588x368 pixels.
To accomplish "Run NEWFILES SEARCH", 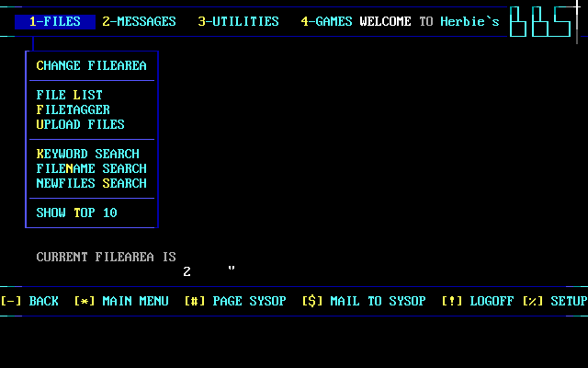I will pos(92,183).
